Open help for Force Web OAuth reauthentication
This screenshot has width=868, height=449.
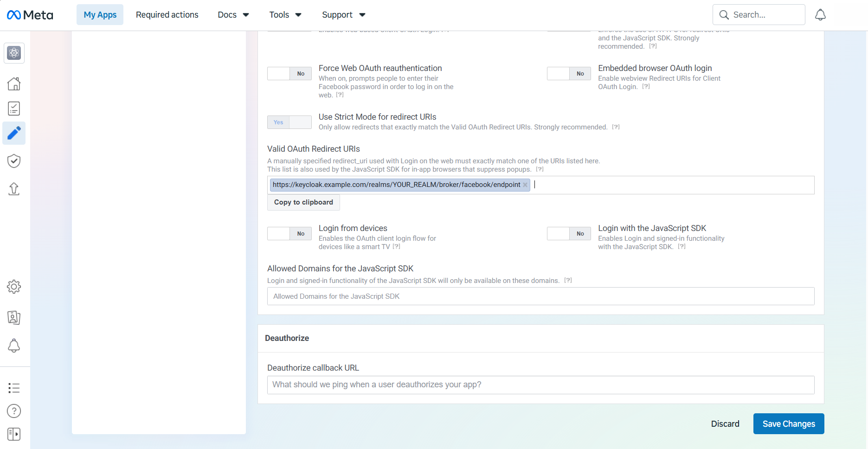(x=340, y=95)
